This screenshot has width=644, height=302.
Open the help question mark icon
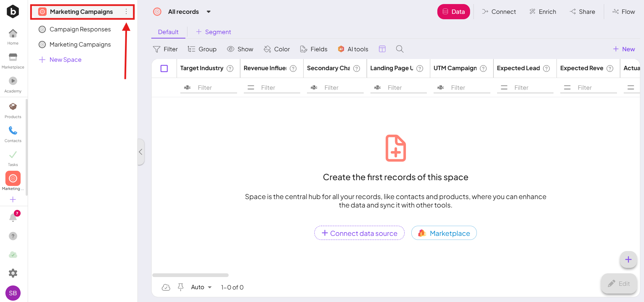pos(13,236)
